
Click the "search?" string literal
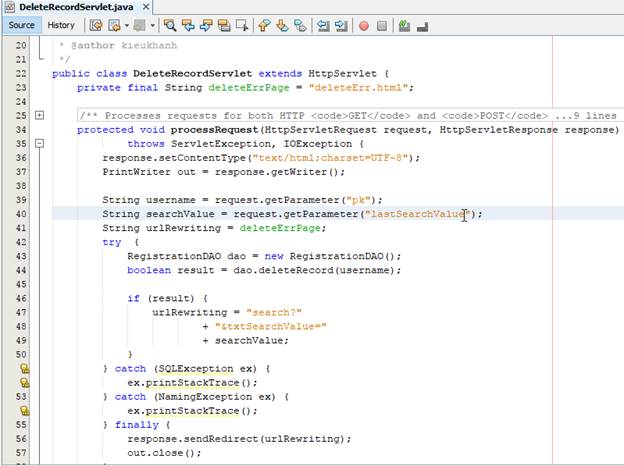(274, 312)
